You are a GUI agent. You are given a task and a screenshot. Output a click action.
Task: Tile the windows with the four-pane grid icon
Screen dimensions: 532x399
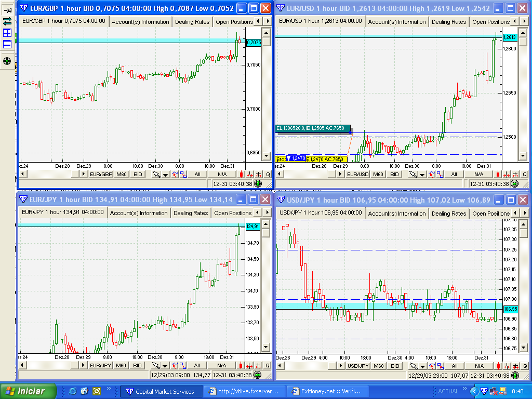(x=7, y=33)
